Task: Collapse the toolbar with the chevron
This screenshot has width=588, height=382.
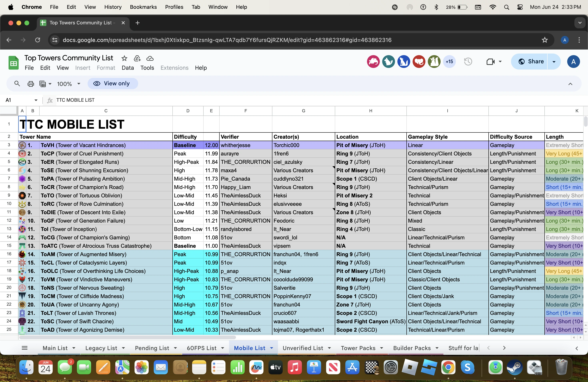Action: pyautogui.click(x=570, y=84)
